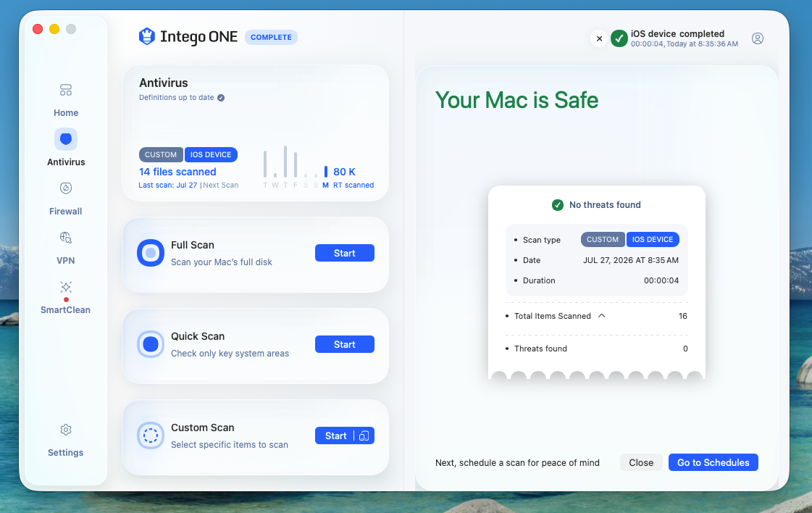Close the scan results panel
The height and width of the screenshot is (513, 812).
[641, 462]
